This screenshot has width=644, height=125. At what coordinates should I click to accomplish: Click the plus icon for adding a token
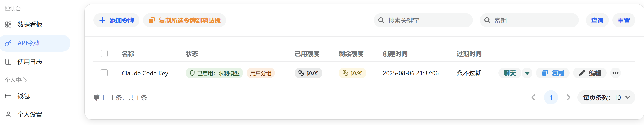tap(102, 20)
